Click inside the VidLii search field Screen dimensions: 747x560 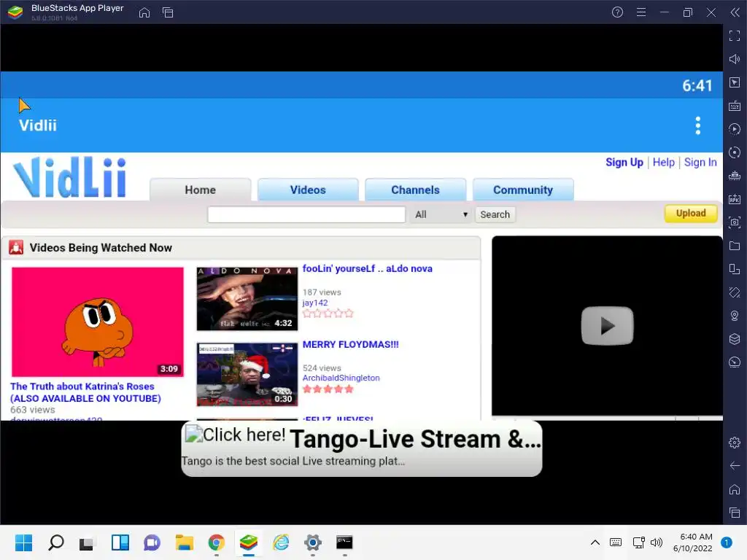pyautogui.click(x=306, y=214)
